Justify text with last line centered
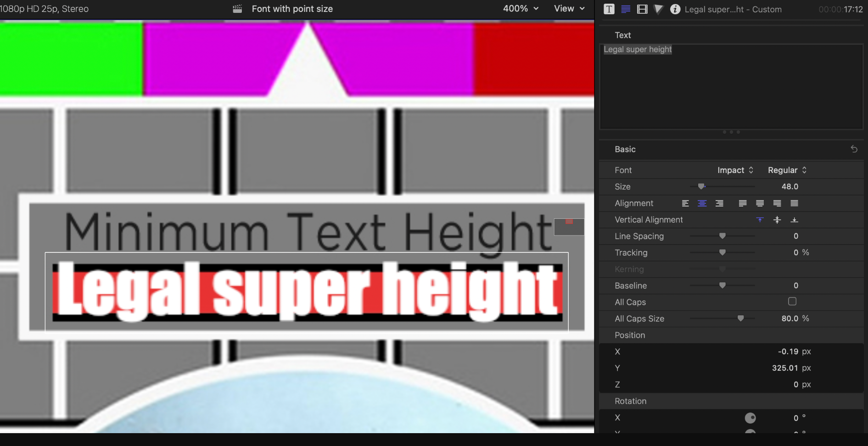 click(x=760, y=203)
